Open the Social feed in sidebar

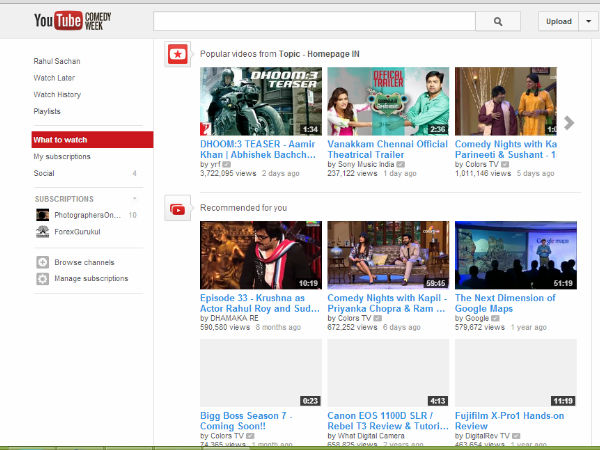click(44, 173)
